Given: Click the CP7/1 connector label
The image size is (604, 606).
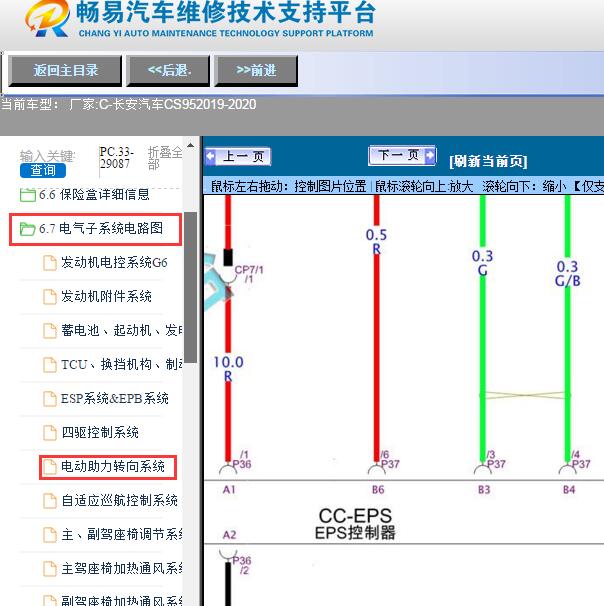Looking at the screenshot, I should [x=249, y=274].
